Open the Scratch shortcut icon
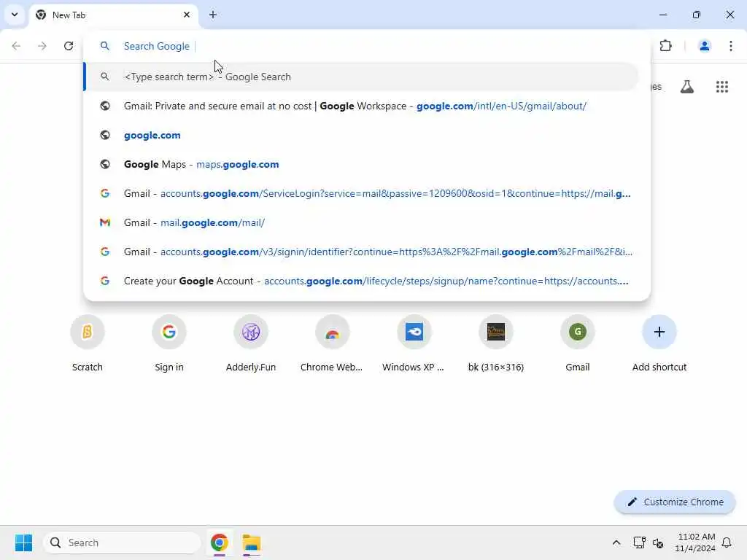This screenshot has width=747, height=560. [88, 332]
